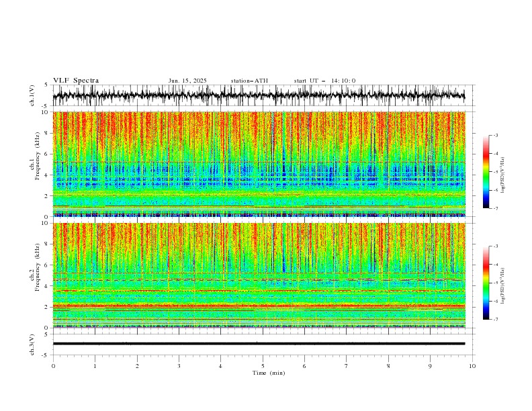
Task: Click time axis tick label '2'
Action: 137,366
